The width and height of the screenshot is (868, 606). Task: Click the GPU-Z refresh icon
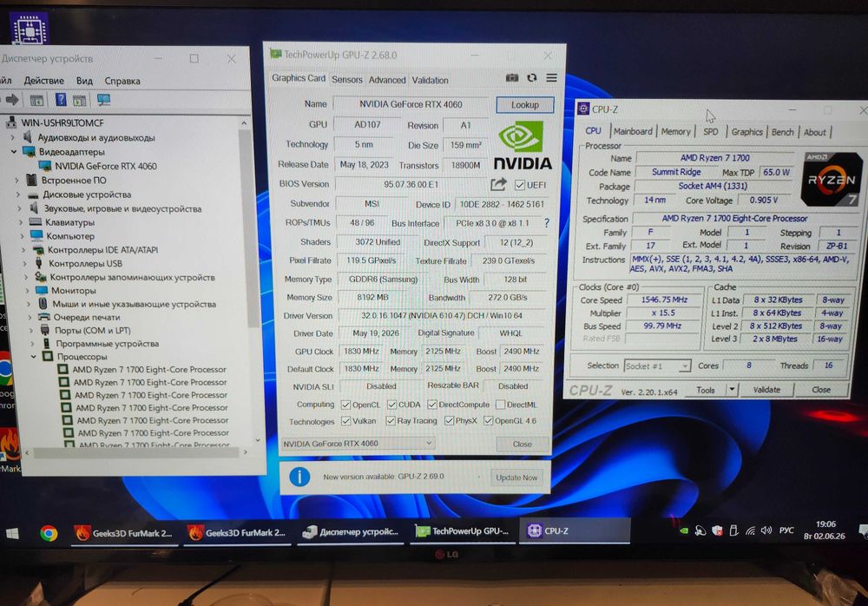pyautogui.click(x=532, y=78)
